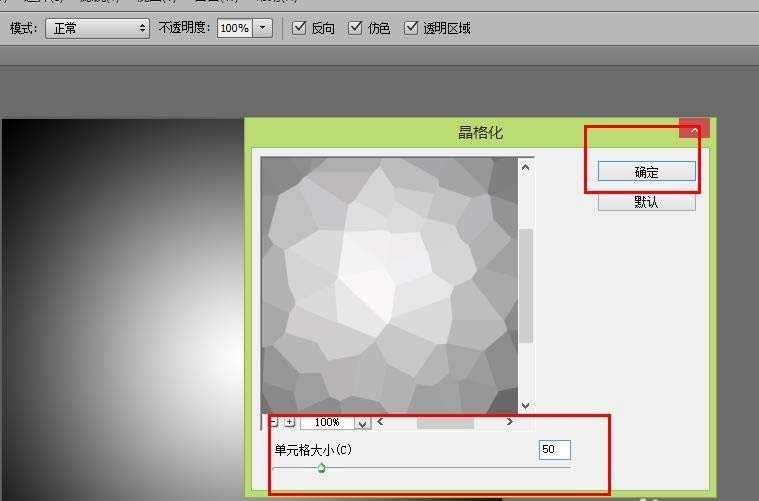The height and width of the screenshot is (501, 759).
Task: Click the 不透明度 100% input field
Action: pos(235,28)
